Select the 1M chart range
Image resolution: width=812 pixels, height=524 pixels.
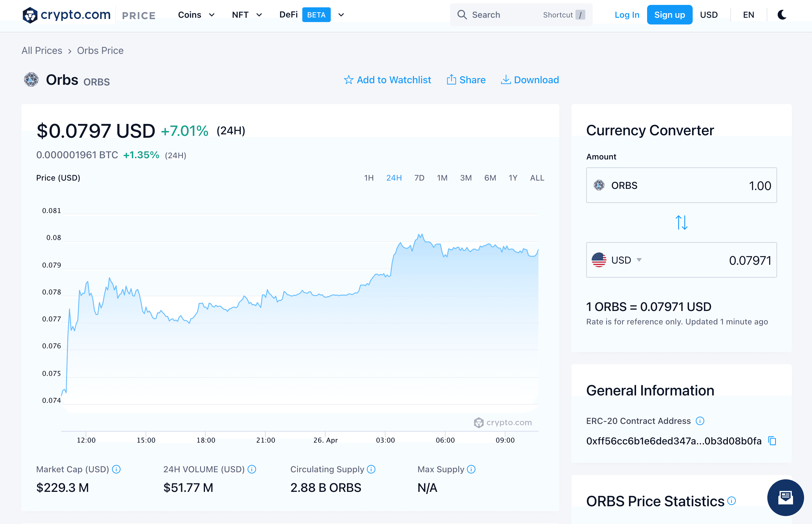click(x=442, y=178)
